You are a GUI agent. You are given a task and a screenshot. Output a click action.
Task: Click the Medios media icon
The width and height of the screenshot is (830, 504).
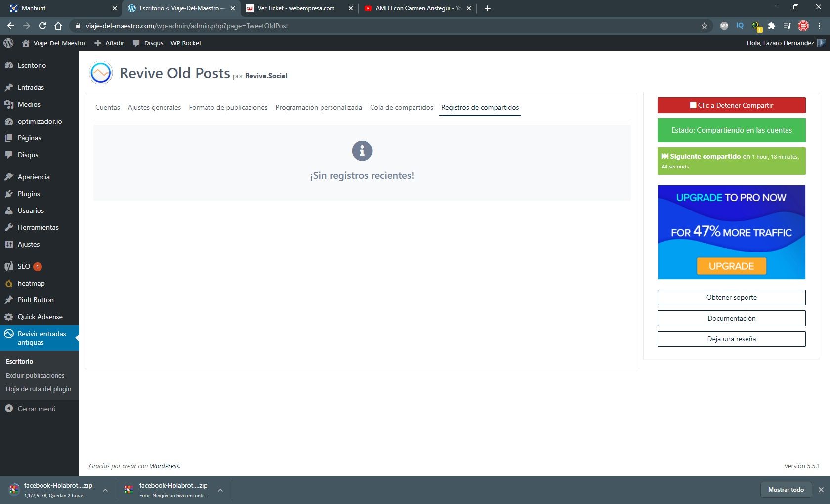[x=8, y=104]
